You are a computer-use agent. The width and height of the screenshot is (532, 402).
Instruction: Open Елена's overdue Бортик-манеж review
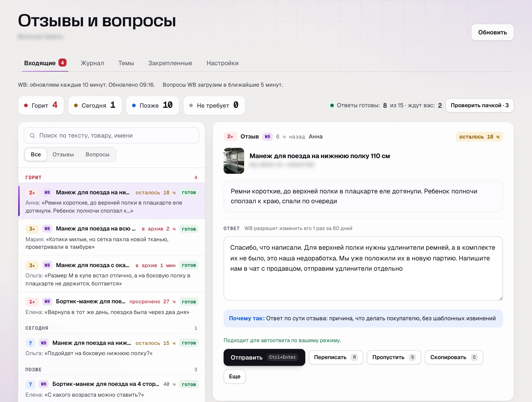(112, 306)
